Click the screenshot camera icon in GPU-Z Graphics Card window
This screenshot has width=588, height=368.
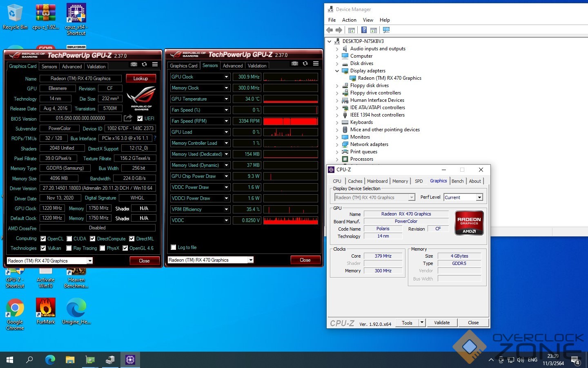(134, 65)
